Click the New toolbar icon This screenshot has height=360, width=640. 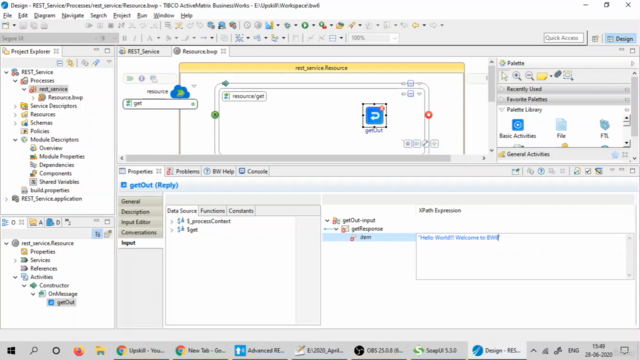pyautogui.click(x=6, y=25)
